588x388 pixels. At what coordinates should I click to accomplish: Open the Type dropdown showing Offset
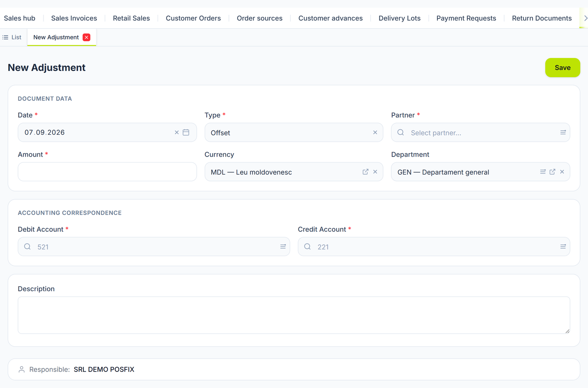(294, 132)
